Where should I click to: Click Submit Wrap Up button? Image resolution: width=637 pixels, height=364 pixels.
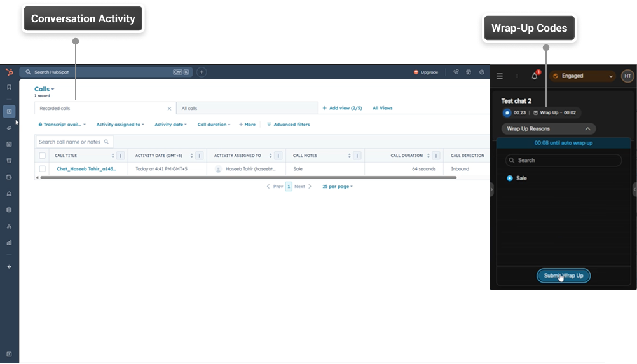tap(563, 276)
